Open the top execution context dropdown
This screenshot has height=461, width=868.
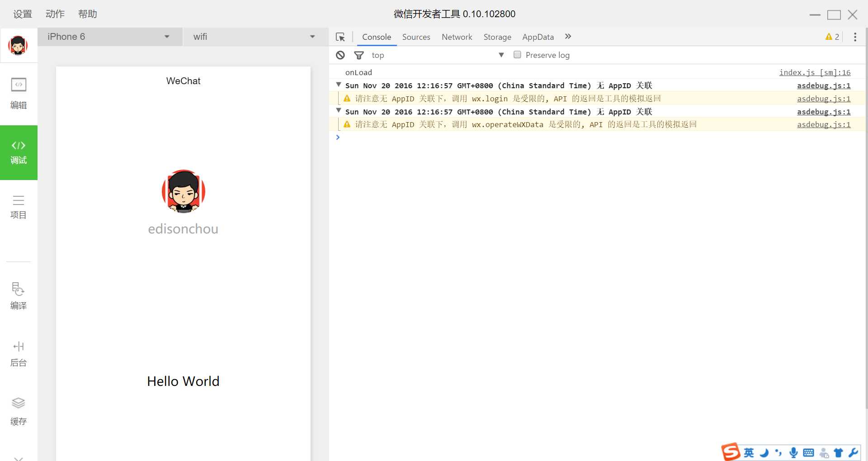[438, 55]
